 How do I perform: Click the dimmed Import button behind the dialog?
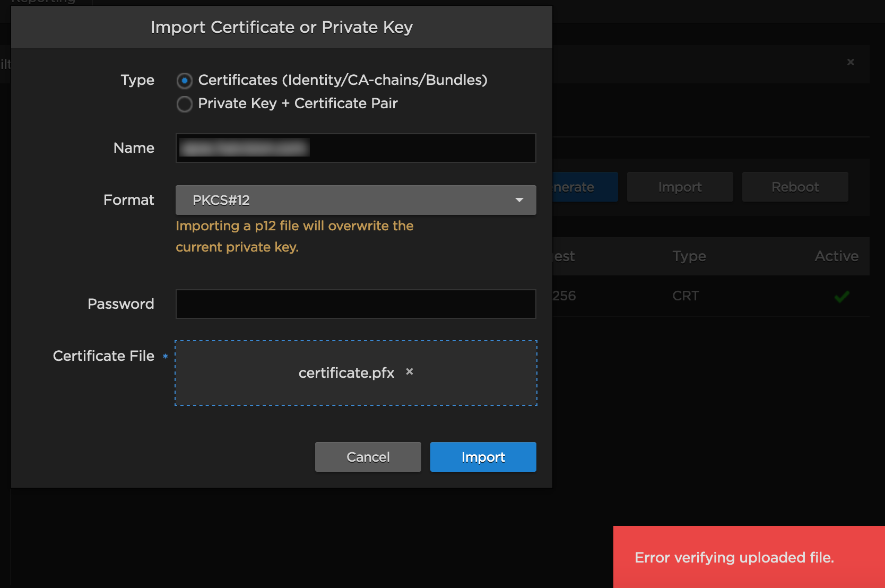pyautogui.click(x=680, y=187)
